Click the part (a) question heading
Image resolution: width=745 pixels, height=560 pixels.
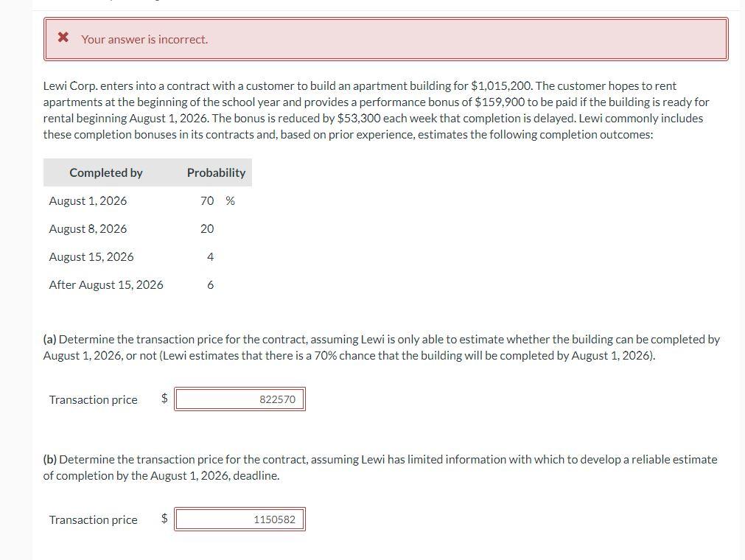pos(382,348)
